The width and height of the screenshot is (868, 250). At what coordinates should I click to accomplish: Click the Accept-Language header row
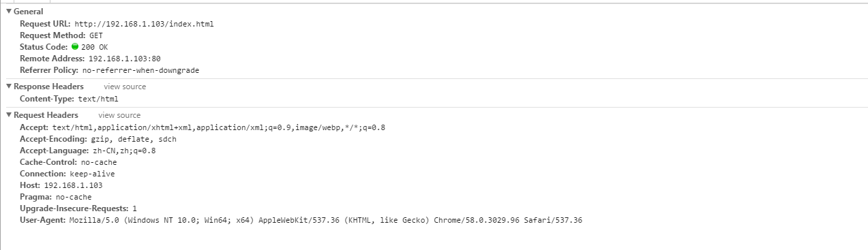(x=88, y=151)
